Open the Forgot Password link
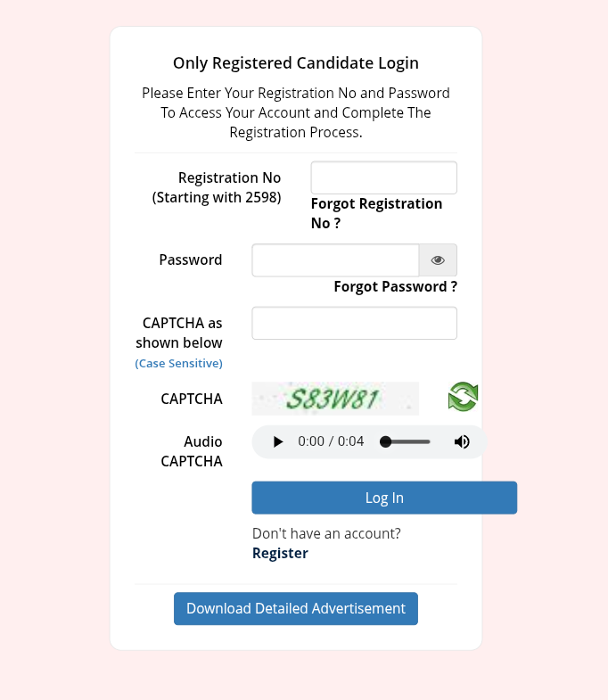This screenshot has width=608, height=700. click(395, 286)
